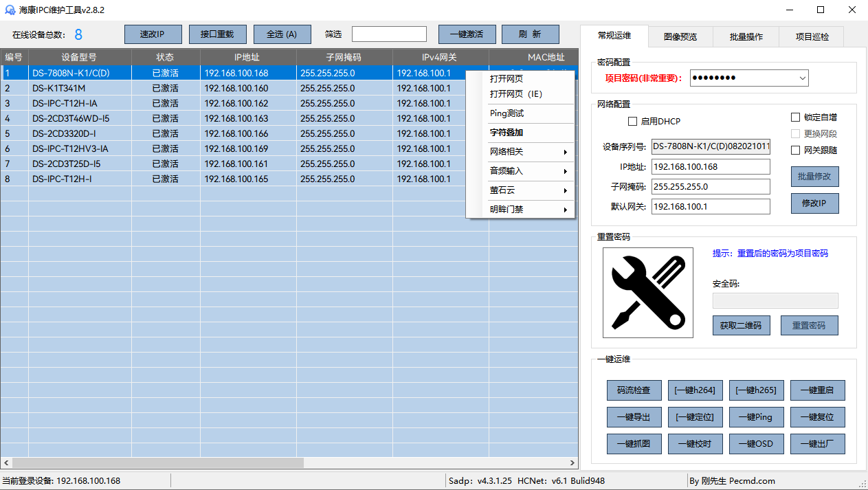868x490 pixels.
Task: Click the table scrollbar right arrow
Action: point(572,463)
